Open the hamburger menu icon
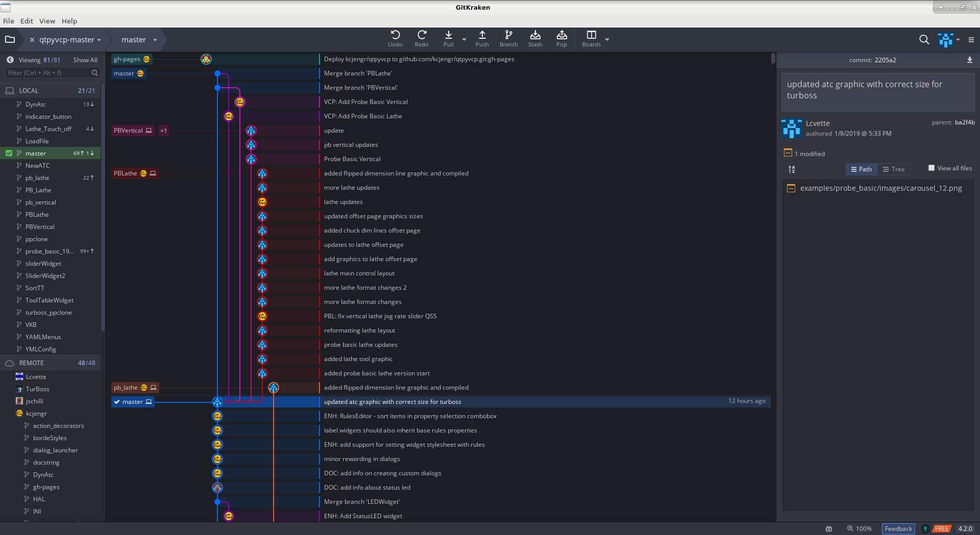Viewport: 980px width, 535px height. (971, 40)
